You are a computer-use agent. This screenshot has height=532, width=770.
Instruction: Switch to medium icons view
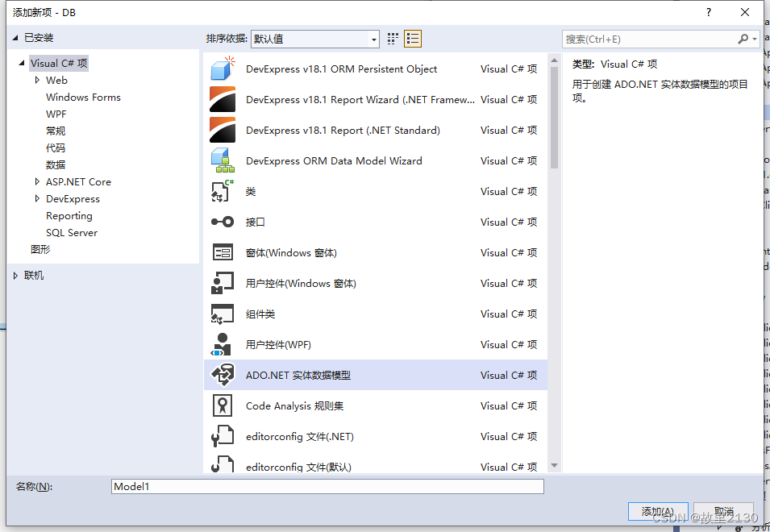click(x=393, y=38)
